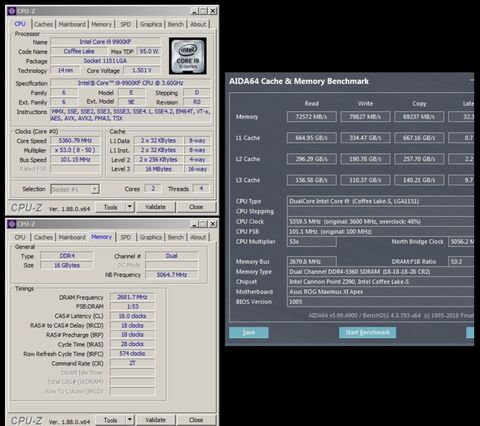Viewport: 480px width, 426px height.
Task: Click the Chipset field Intel Cannon Point Z390
Action: (x=380, y=282)
